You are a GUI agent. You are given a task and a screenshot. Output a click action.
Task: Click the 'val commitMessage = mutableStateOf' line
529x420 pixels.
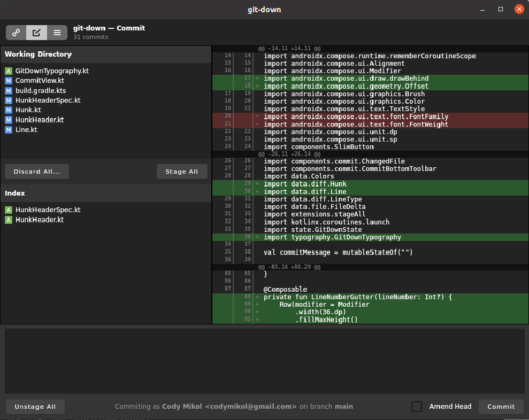[370, 252]
